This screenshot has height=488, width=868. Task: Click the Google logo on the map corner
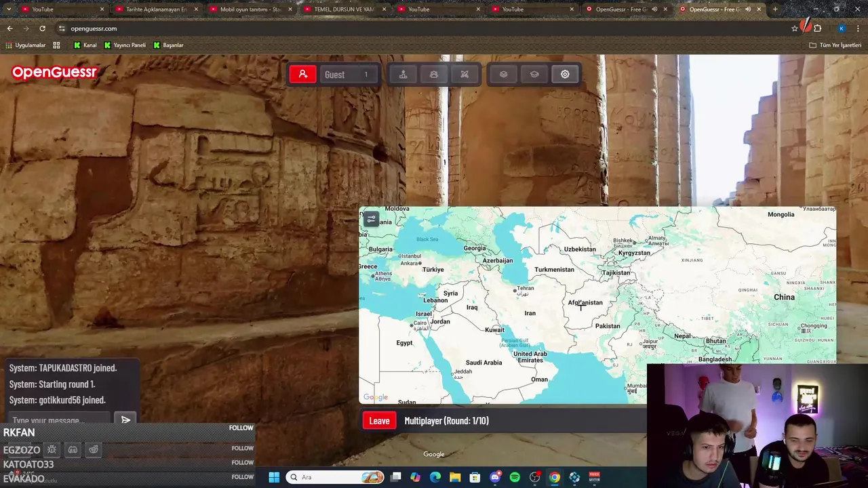click(376, 398)
